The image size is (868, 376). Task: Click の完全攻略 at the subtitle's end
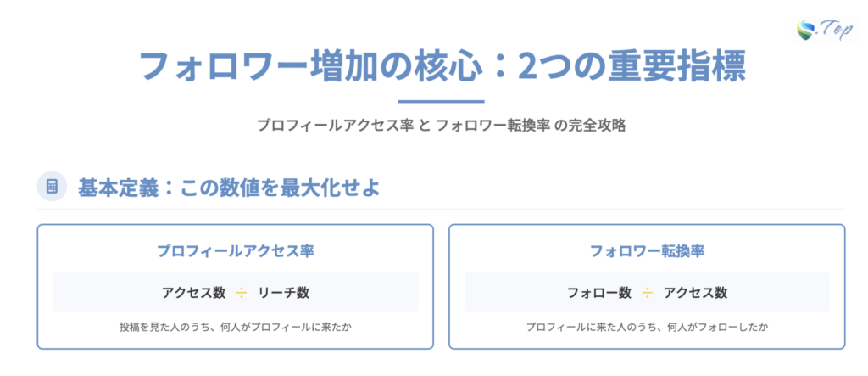point(590,125)
